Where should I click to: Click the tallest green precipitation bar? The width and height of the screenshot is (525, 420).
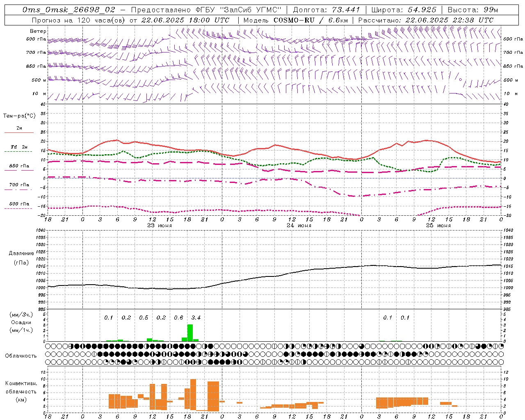click(x=190, y=333)
